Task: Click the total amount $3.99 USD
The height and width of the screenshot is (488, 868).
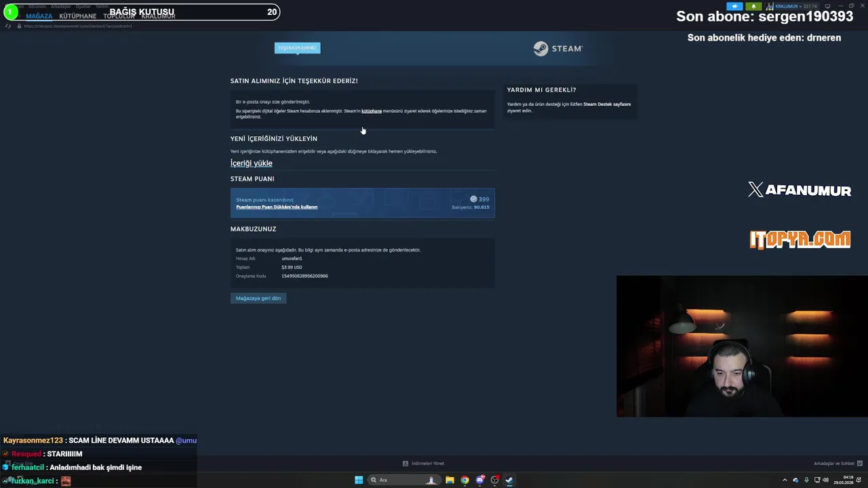Action: point(292,267)
